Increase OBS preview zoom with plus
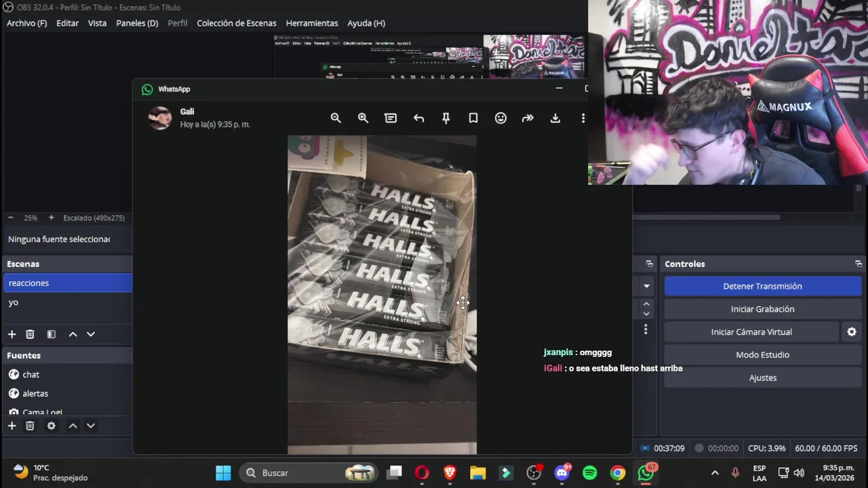 [51, 218]
